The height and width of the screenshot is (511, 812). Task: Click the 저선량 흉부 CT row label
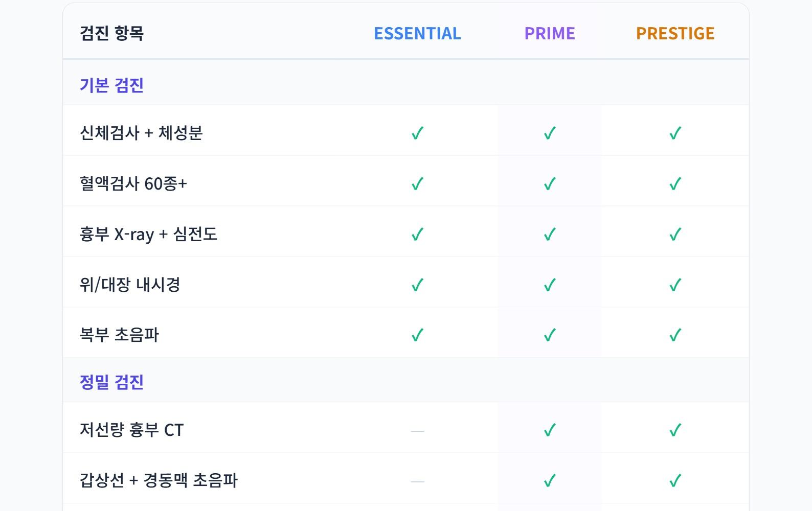click(131, 430)
